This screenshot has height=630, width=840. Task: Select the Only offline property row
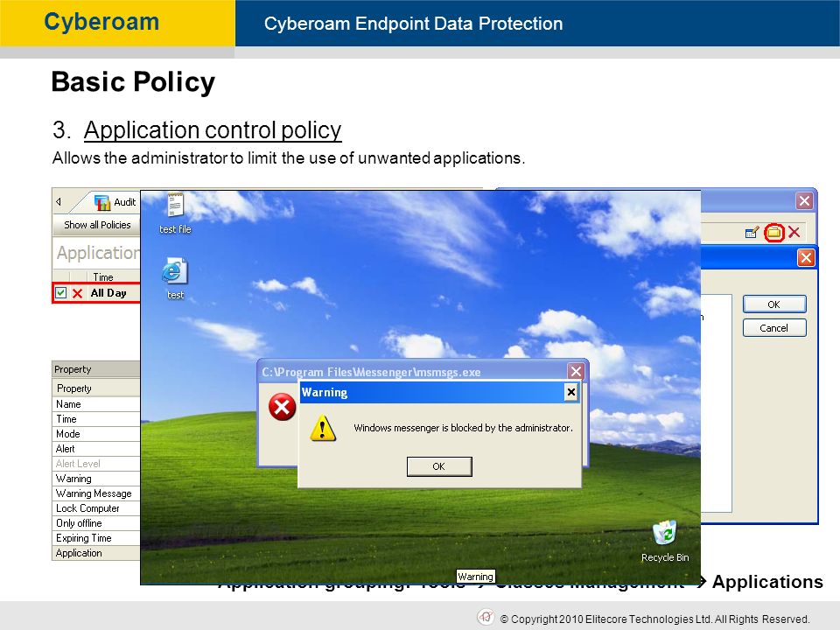(x=96, y=523)
